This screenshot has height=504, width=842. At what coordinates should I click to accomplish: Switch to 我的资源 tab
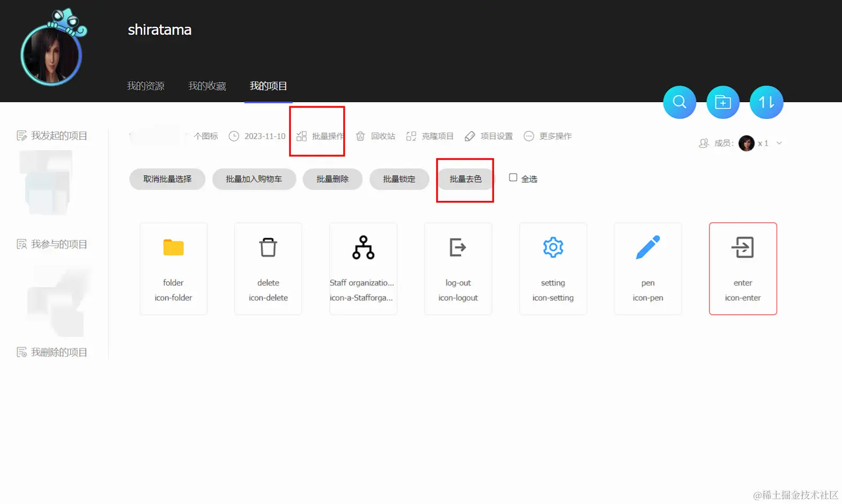pyautogui.click(x=145, y=86)
